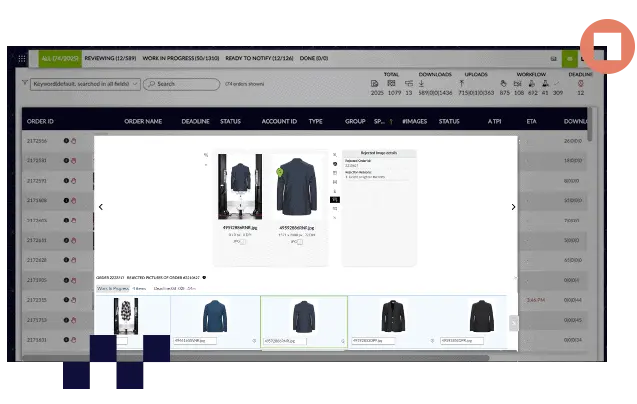Open the original photo with black stands

point(240,187)
